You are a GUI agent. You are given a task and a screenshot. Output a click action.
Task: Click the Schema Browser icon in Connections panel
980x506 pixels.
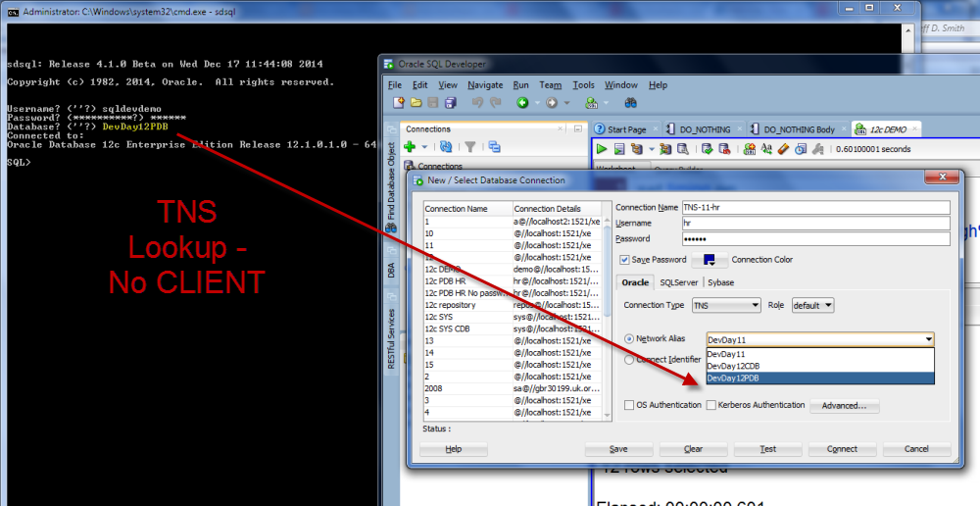(494, 147)
